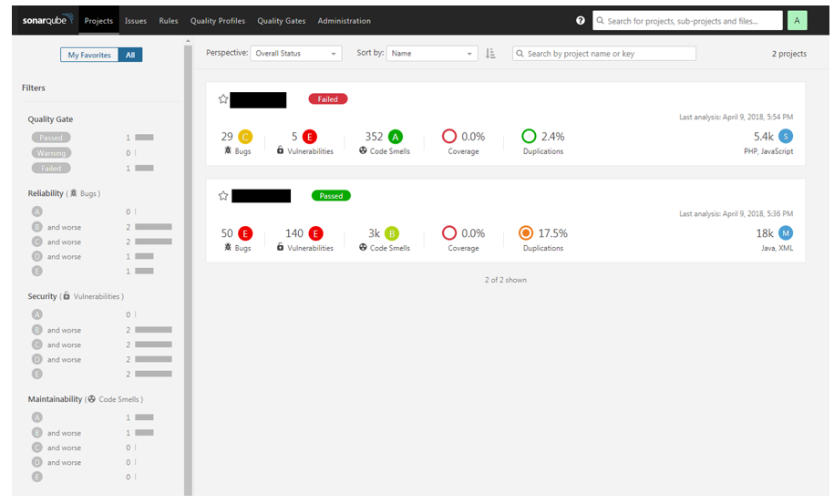Click the coverage ring of the Passed project
The image size is (834, 504).
tap(449, 233)
